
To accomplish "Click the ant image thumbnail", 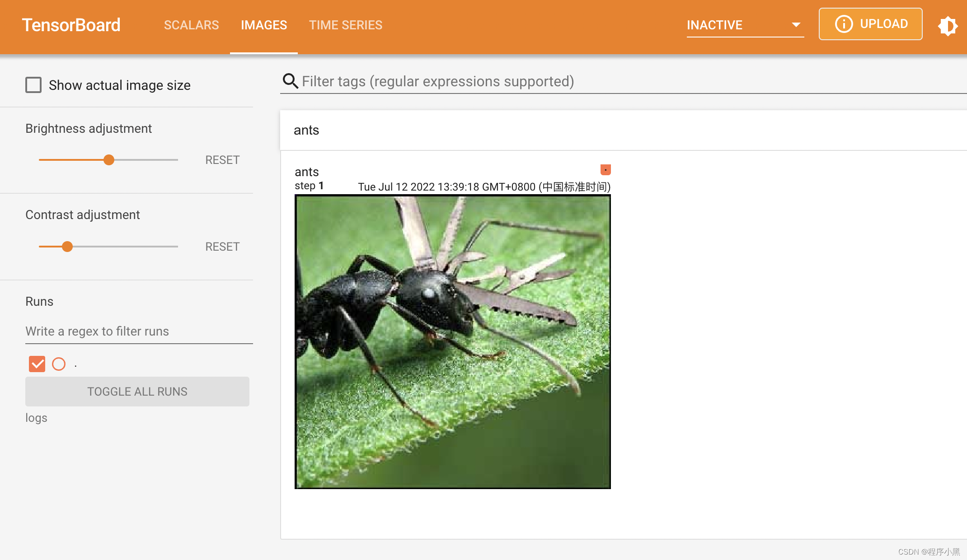I will (x=453, y=341).
